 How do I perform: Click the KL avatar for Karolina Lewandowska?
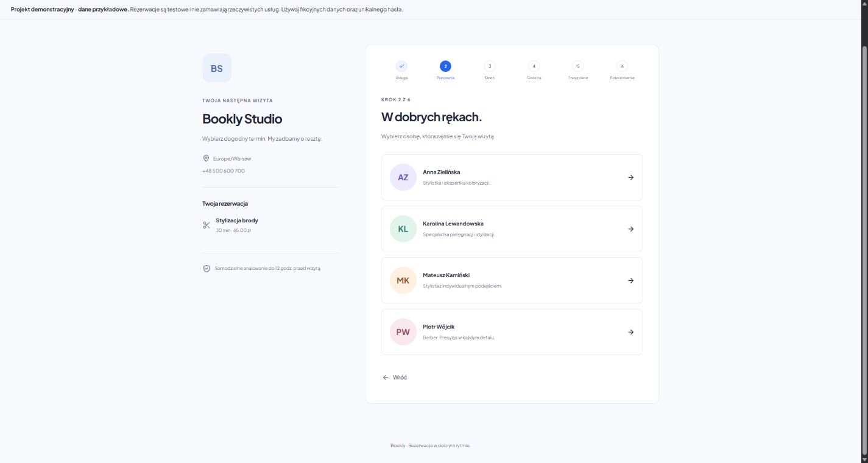(x=403, y=229)
